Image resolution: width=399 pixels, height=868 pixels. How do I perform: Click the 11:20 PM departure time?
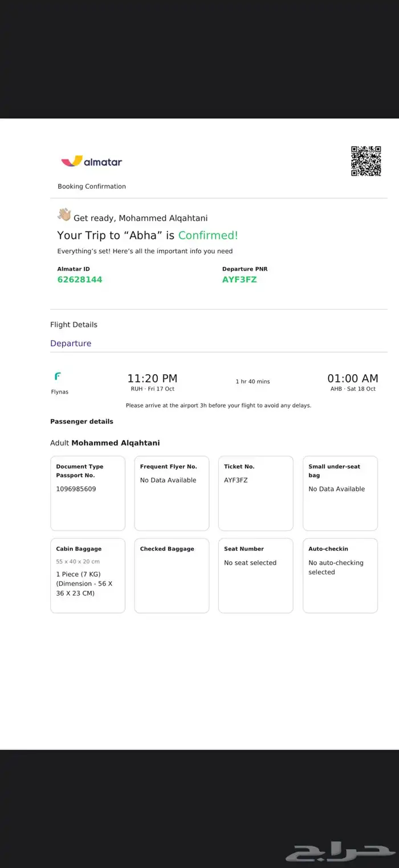152,378
